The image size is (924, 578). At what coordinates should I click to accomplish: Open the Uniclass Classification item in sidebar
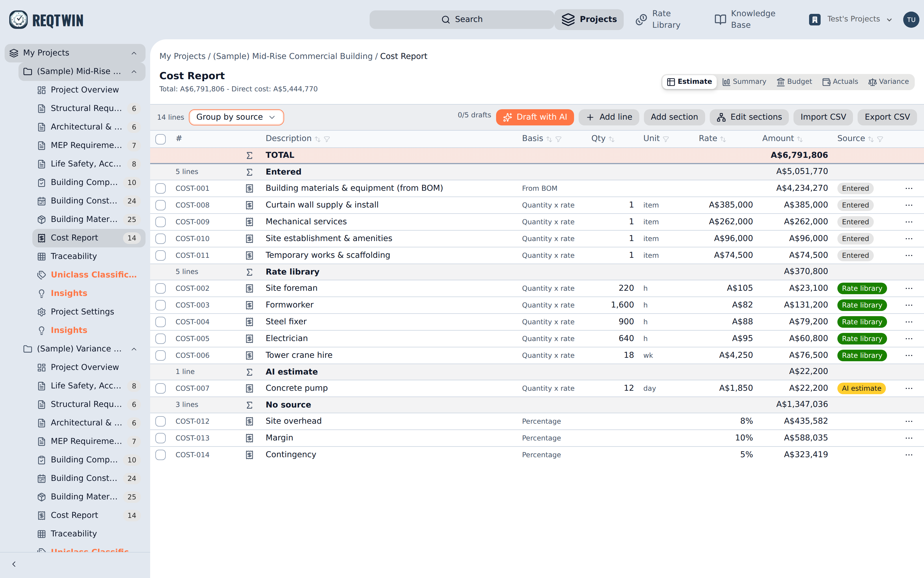(89, 275)
